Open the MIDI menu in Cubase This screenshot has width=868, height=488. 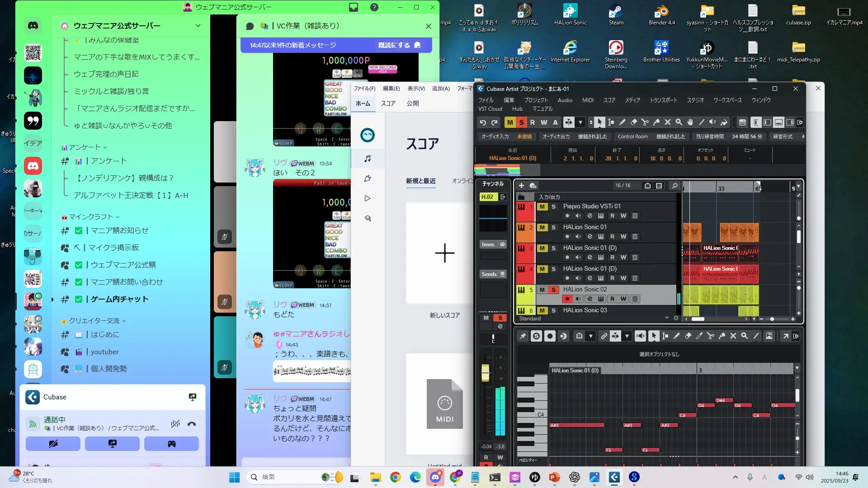pos(588,100)
